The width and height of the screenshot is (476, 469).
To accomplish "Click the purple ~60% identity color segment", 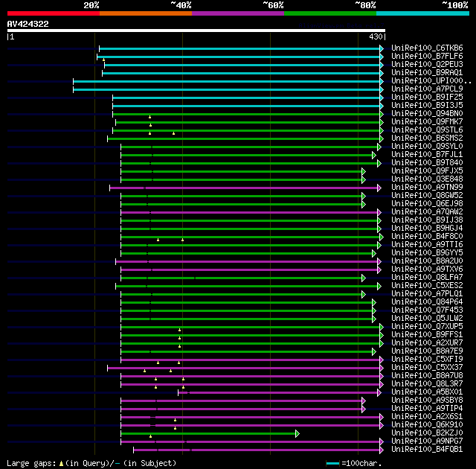I will point(238,13).
